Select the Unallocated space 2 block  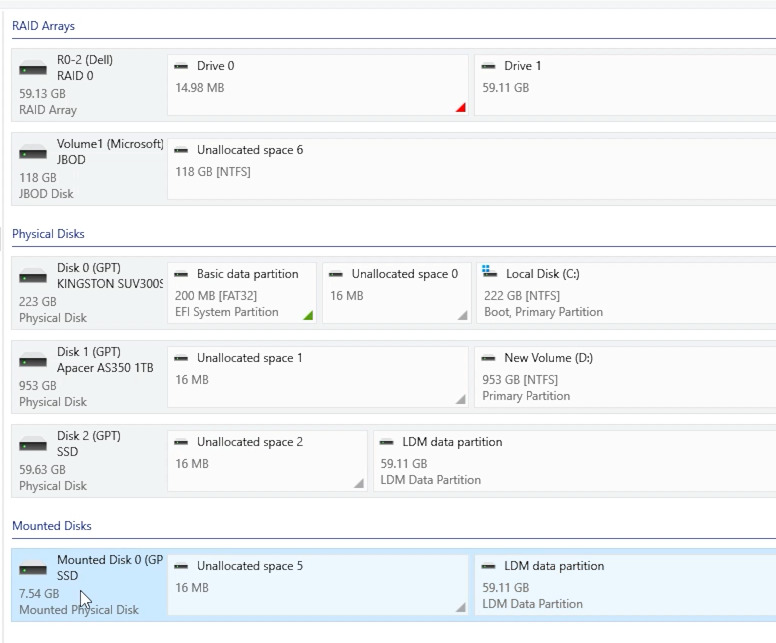click(x=267, y=461)
